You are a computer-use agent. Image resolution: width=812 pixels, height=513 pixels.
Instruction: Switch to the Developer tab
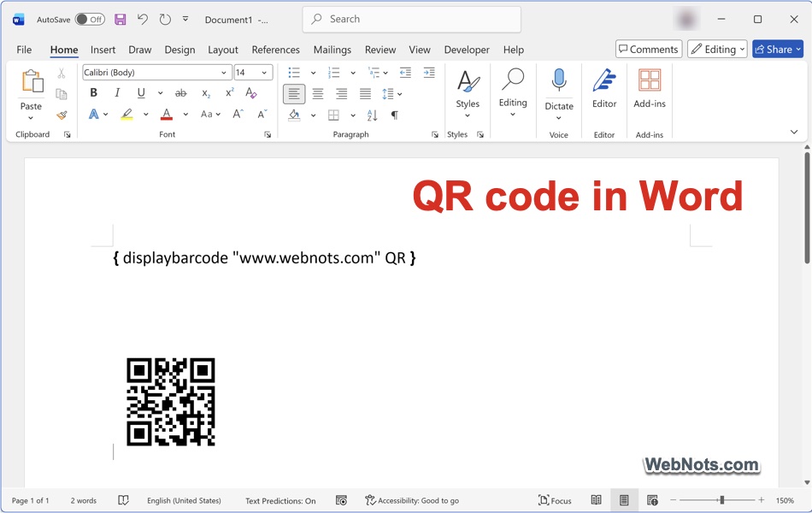tap(466, 50)
